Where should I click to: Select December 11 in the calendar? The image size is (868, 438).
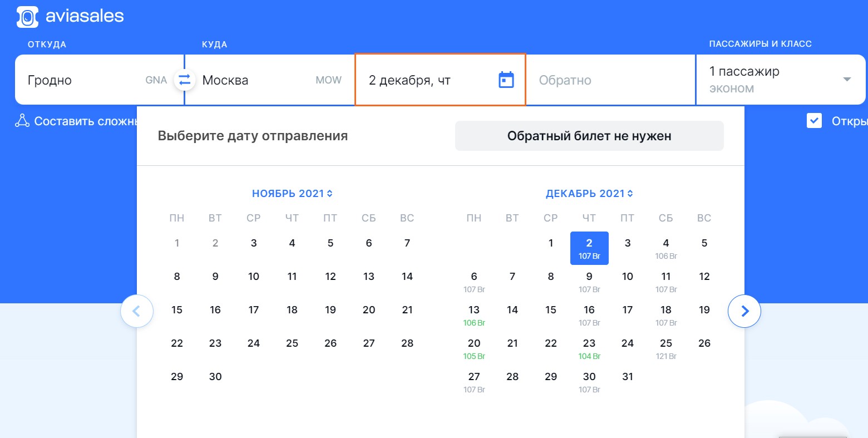[x=666, y=282]
